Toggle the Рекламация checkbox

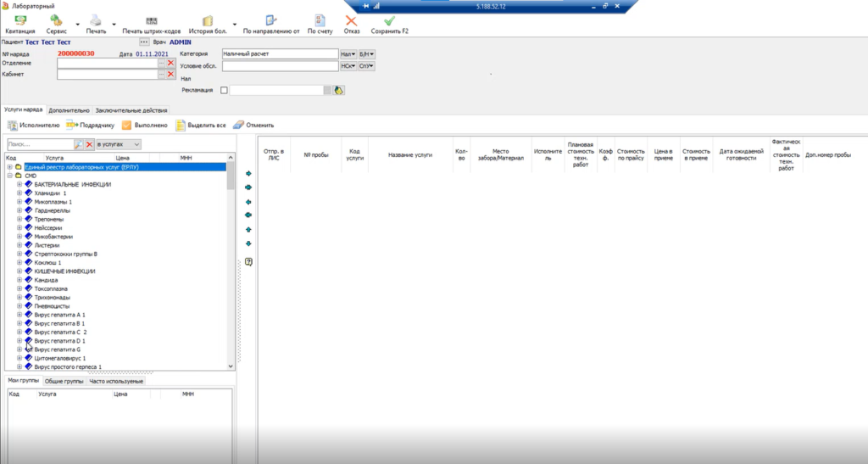(224, 90)
